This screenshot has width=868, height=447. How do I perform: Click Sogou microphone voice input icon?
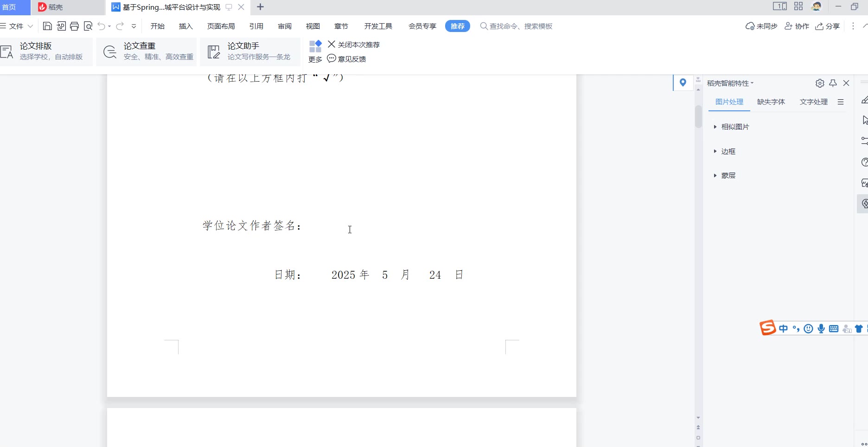pos(821,329)
